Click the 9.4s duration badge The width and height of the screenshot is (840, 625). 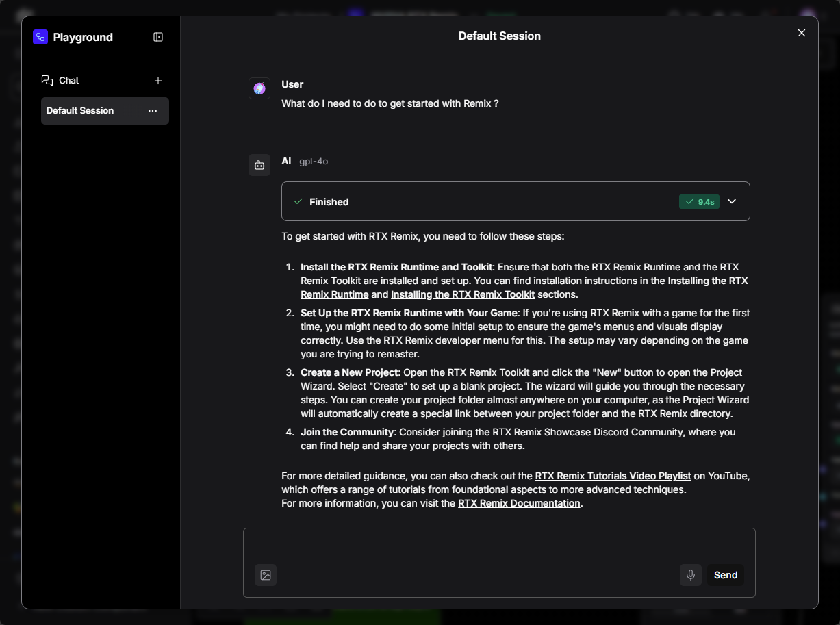[x=699, y=202]
